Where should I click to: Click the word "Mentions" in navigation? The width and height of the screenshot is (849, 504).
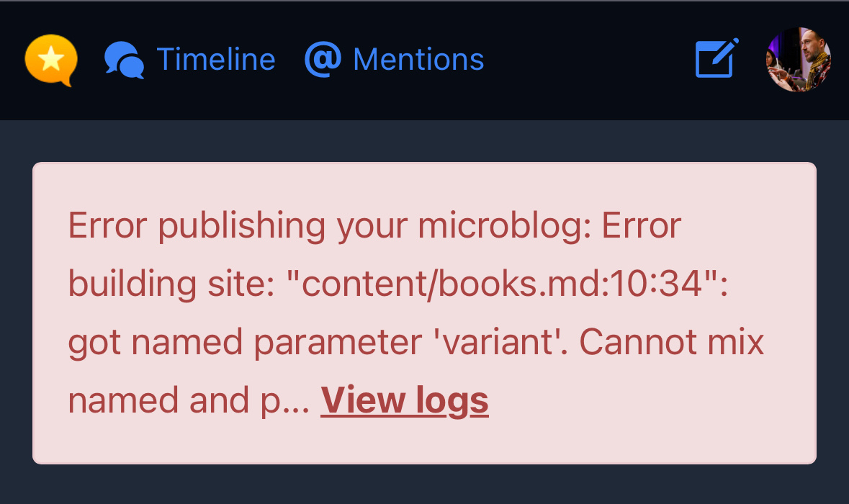click(418, 60)
